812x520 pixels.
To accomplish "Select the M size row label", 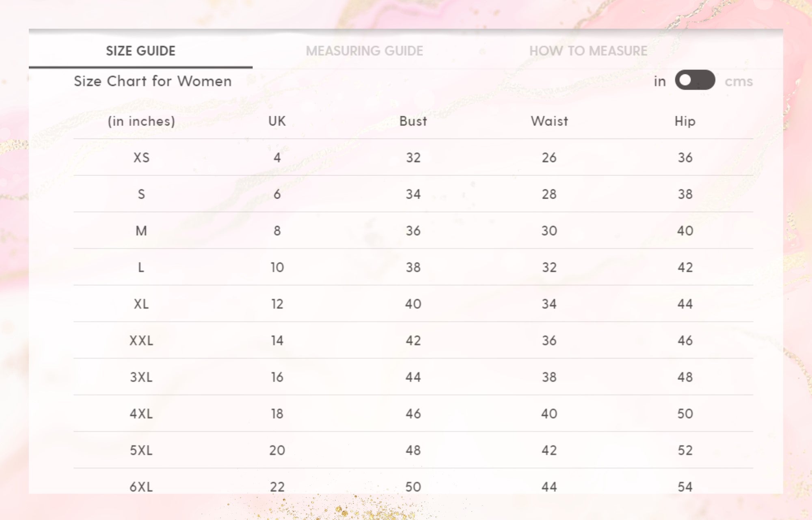I will pyautogui.click(x=141, y=231).
